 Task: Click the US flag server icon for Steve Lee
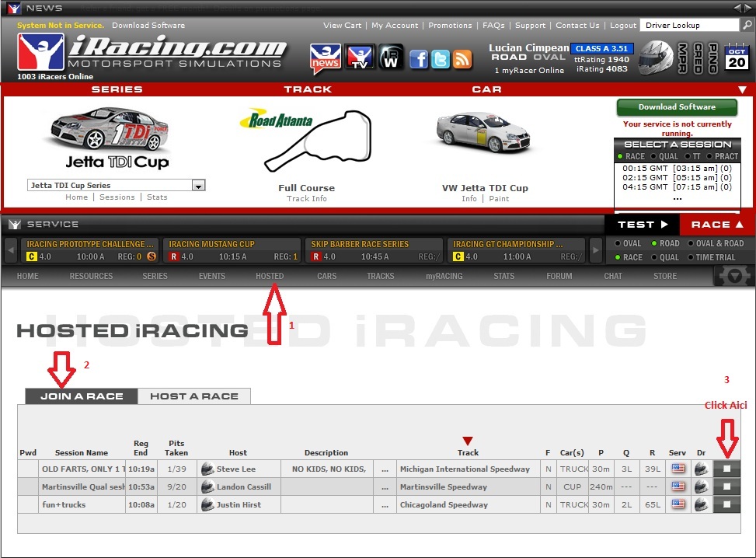click(678, 469)
